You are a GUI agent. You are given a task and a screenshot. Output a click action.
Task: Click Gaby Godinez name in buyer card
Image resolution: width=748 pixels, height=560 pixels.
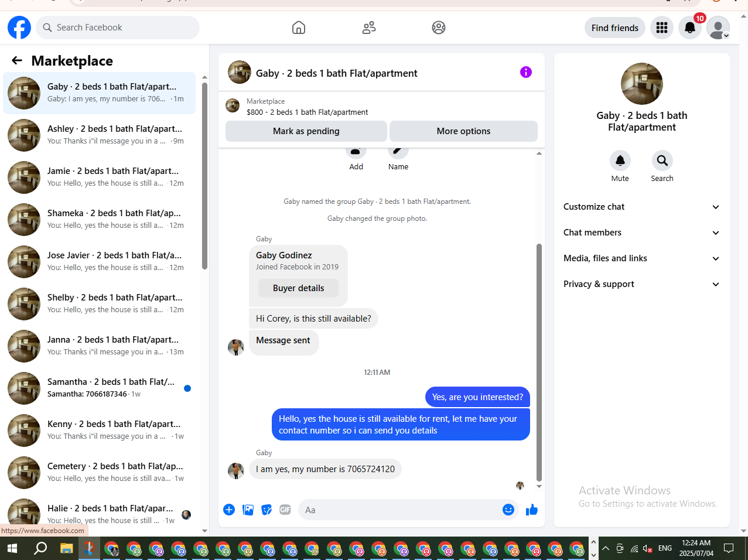284,255
